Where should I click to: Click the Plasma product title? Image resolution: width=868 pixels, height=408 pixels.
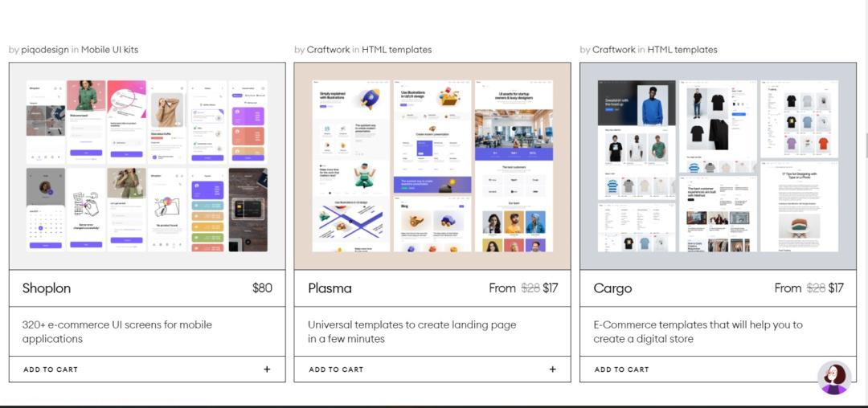(330, 288)
